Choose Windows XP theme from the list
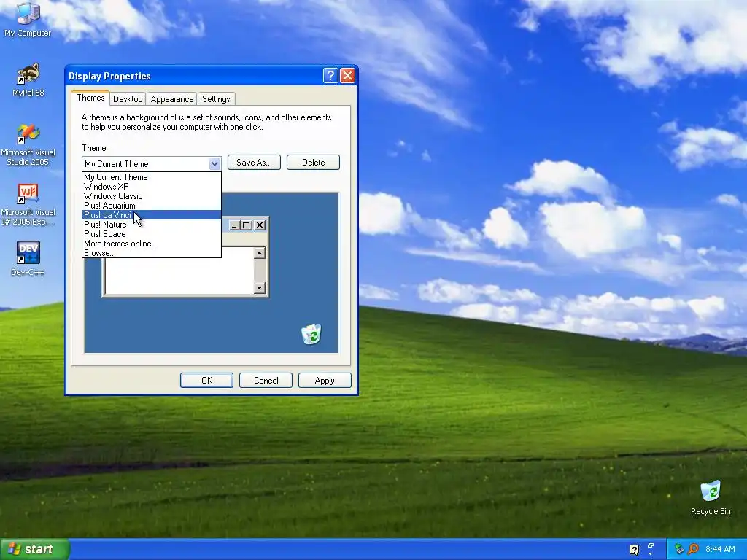747x560 pixels. pyautogui.click(x=152, y=187)
